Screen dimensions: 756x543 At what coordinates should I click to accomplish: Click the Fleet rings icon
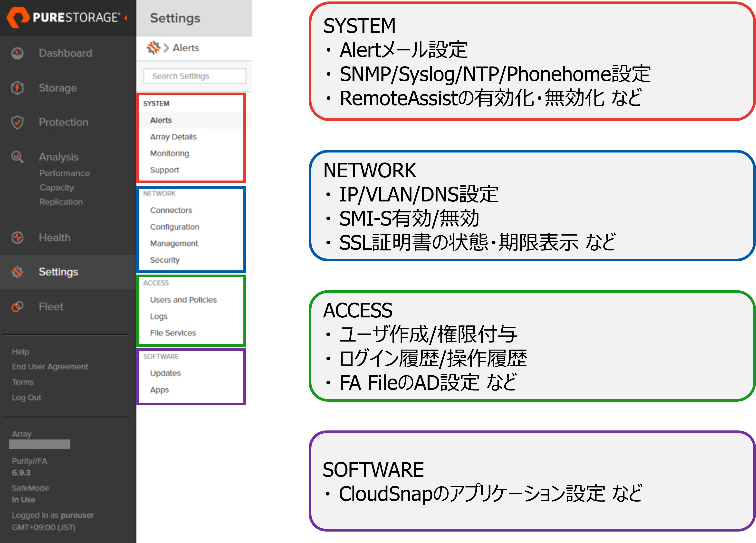(x=17, y=307)
